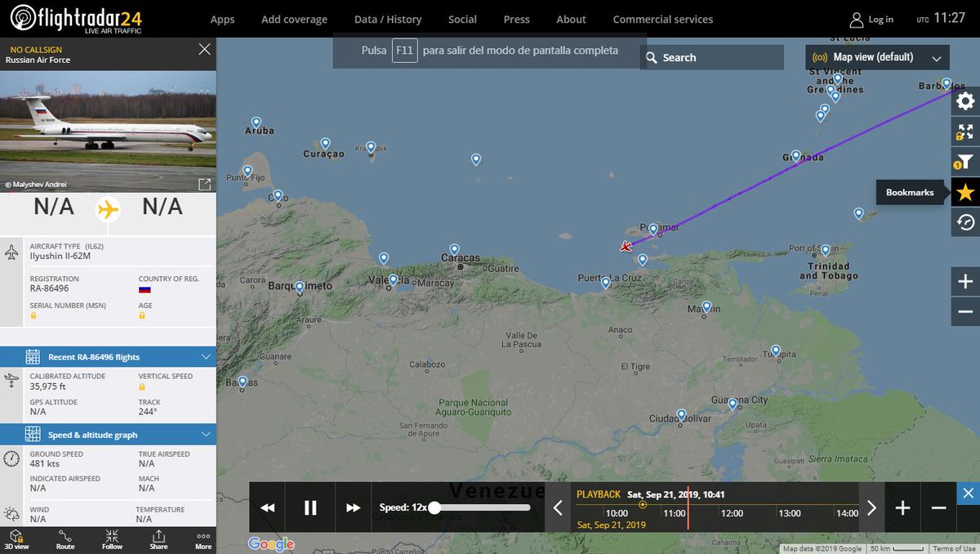This screenshot has height=554, width=980.
Task: Click the 12:00 mark on the timeline
Action: pyautogui.click(x=732, y=513)
